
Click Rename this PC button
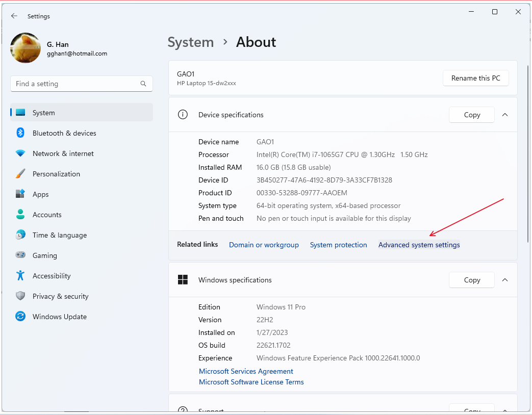click(476, 79)
